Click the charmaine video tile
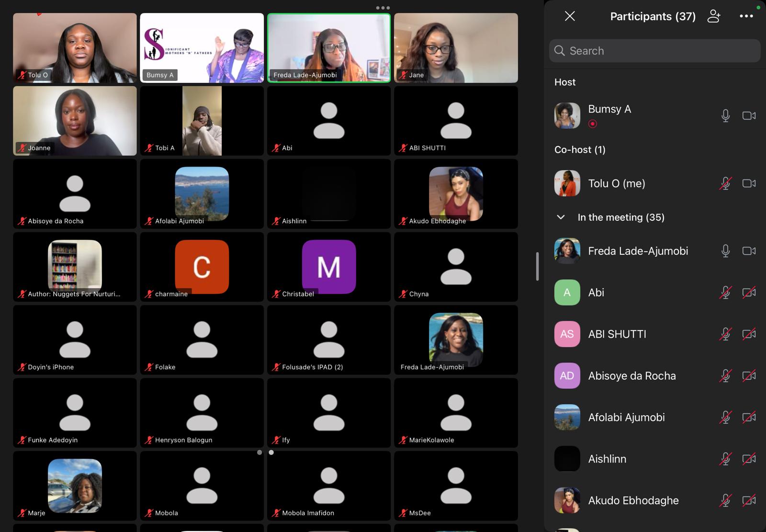 (x=202, y=267)
